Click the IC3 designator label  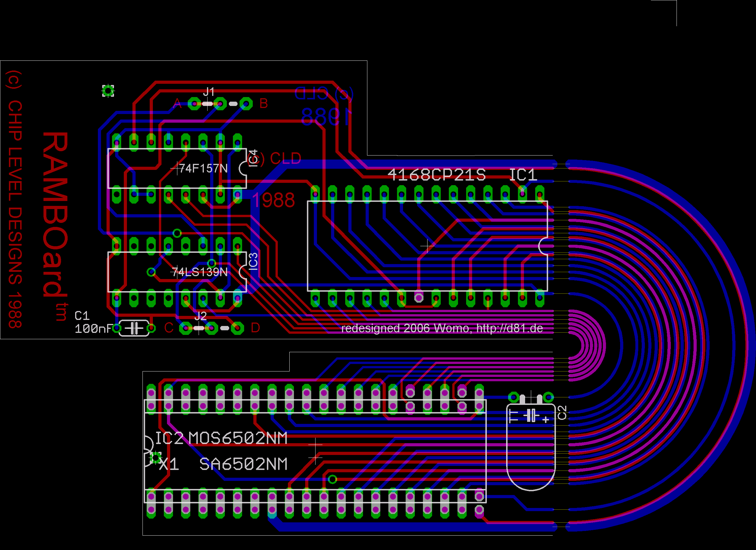(253, 261)
